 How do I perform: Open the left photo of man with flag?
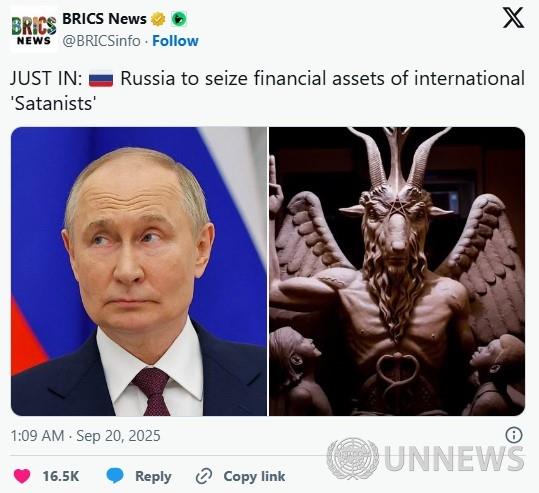click(139, 271)
